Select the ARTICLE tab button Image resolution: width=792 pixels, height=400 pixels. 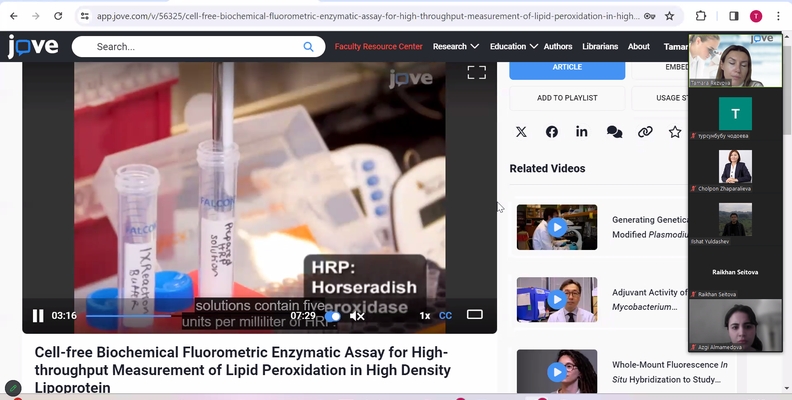567,68
